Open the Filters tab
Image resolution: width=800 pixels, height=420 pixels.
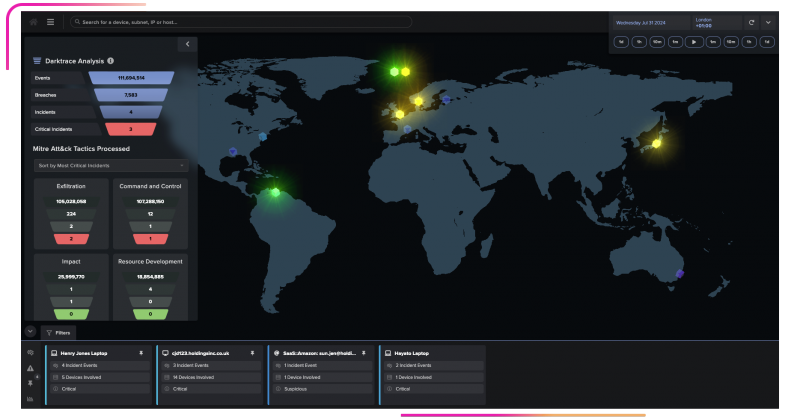pyautogui.click(x=58, y=332)
